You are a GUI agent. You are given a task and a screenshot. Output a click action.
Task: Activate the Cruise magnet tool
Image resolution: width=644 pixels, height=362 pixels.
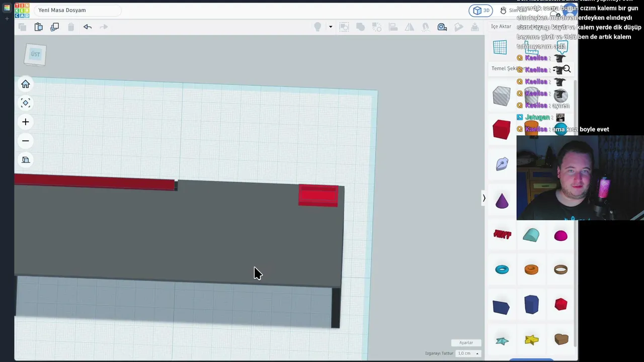426,27
